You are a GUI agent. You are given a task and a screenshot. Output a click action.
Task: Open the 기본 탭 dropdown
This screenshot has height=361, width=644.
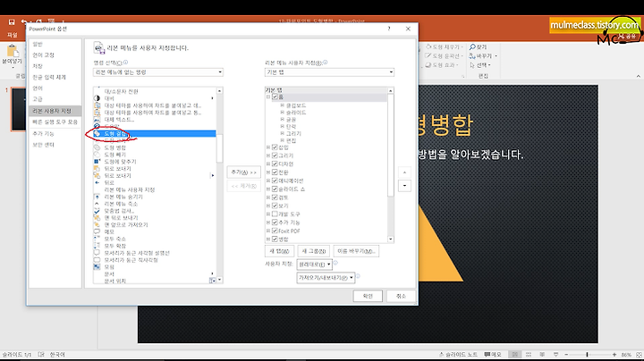[329, 72]
